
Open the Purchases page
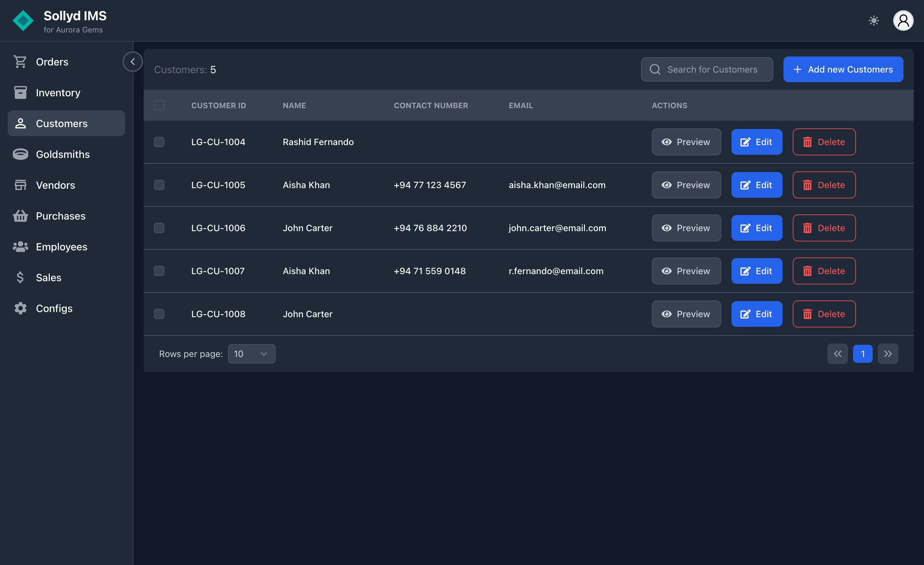coord(66,216)
